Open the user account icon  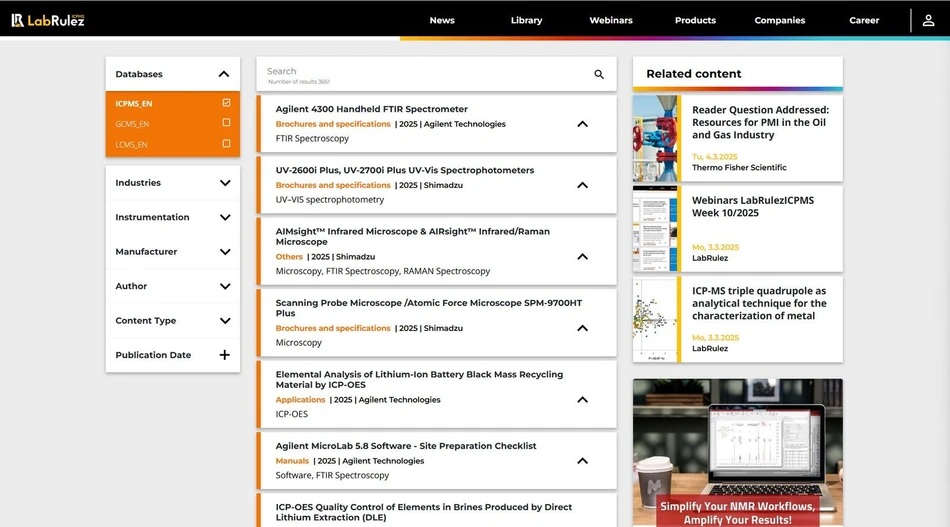(x=928, y=21)
